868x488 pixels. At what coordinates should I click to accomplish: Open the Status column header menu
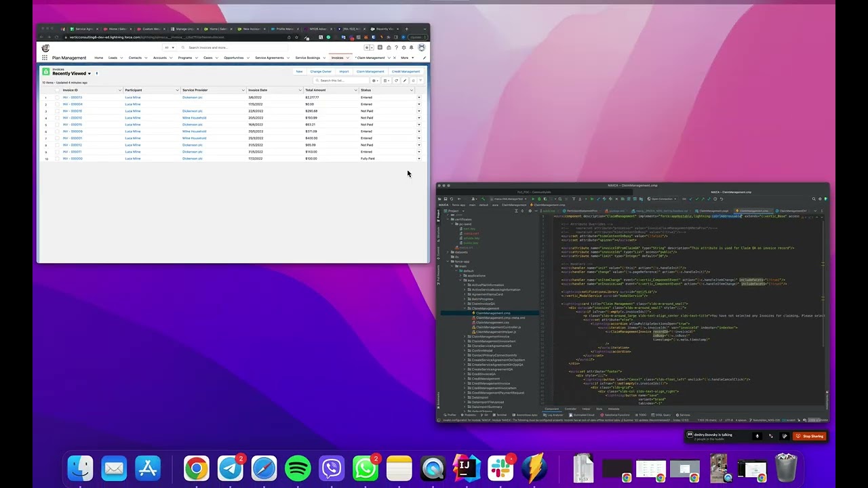pyautogui.click(x=412, y=90)
